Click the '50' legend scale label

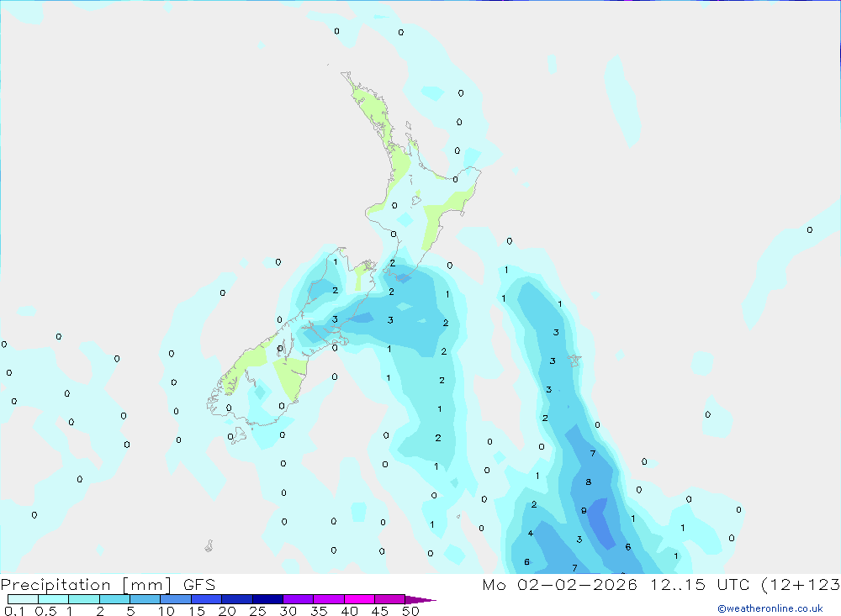pyautogui.click(x=410, y=611)
